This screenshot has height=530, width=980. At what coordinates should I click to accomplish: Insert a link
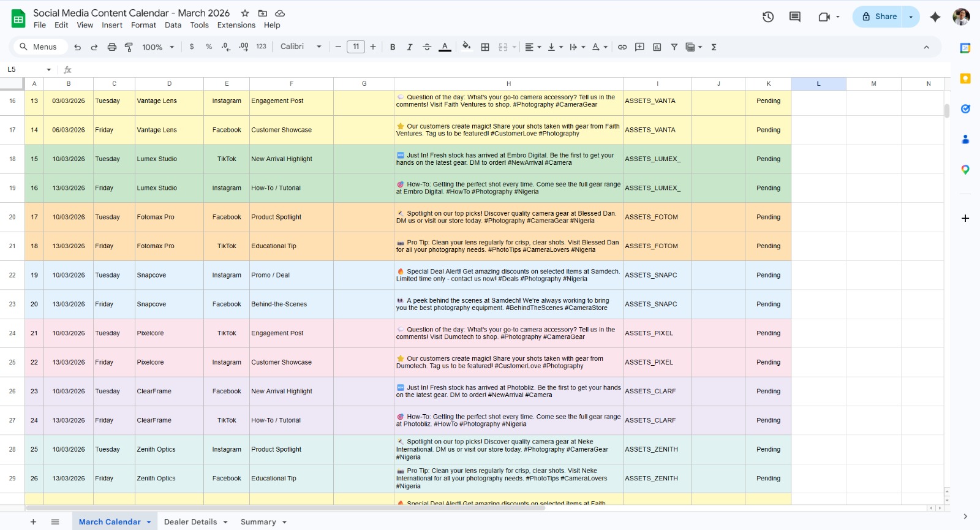(x=622, y=47)
